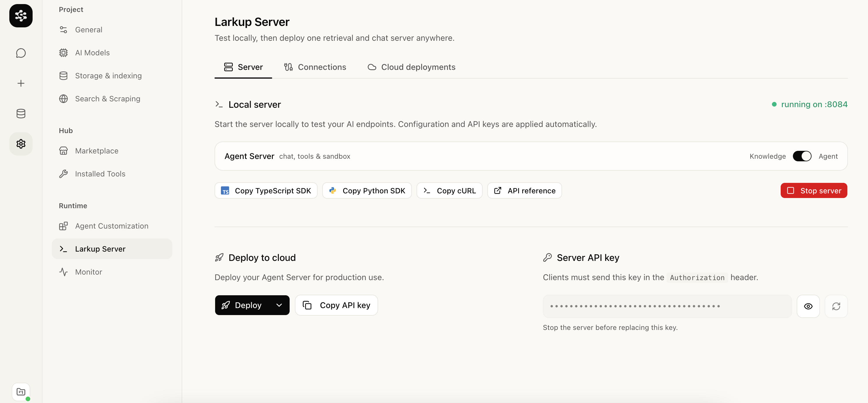Click the Larkup app logo
Viewport: 868px width, 403px height.
point(21,15)
